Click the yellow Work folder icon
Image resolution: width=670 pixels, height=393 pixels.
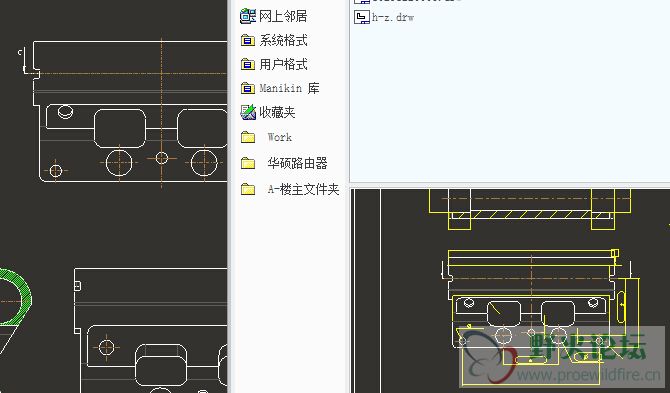pos(248,137)
